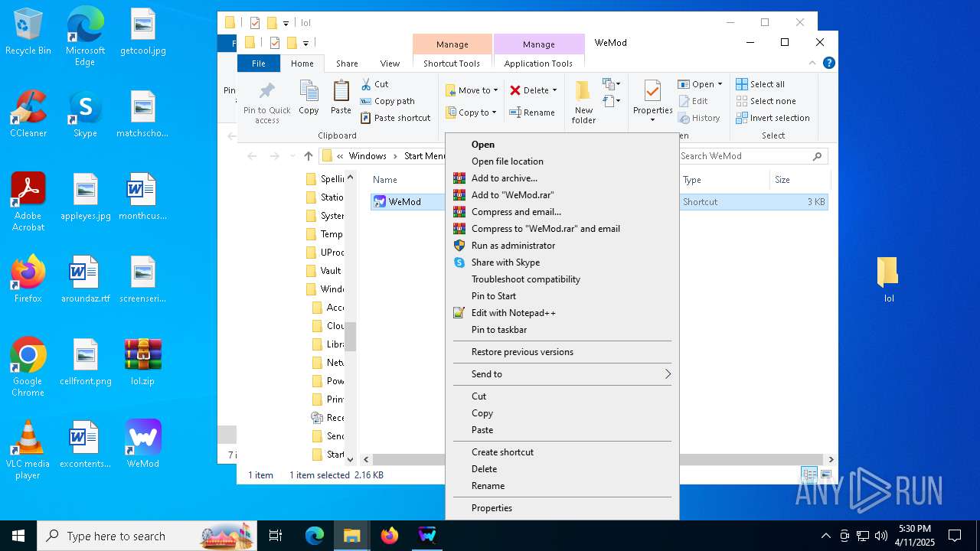The height and width of the screenshot is (551, 980).
Task: Select the getcool.jpg desktop file
Action: 143,32
